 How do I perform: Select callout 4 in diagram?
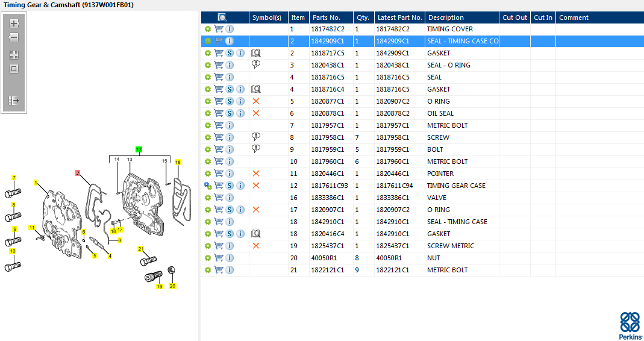[110, 256]
